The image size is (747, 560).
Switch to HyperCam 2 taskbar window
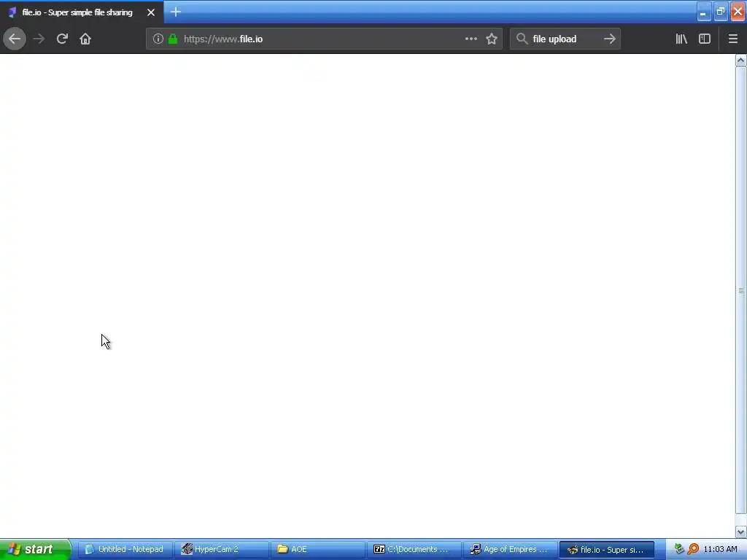tap(221, 549)
